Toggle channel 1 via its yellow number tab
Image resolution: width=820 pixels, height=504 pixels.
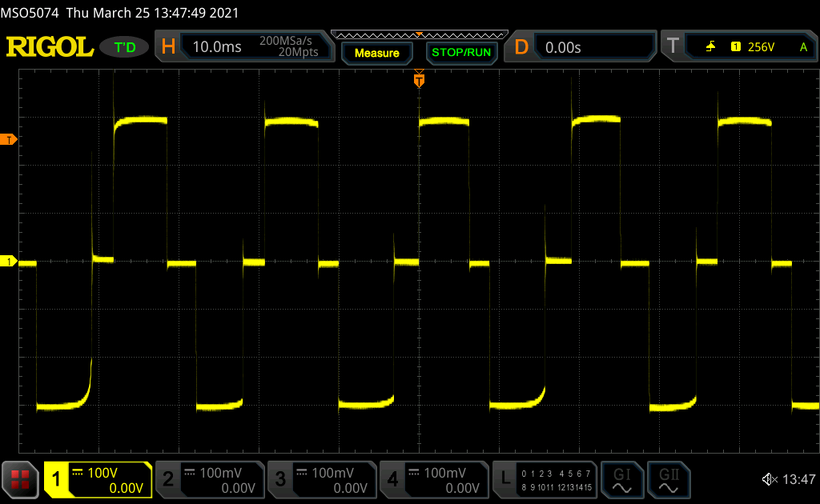56,479
